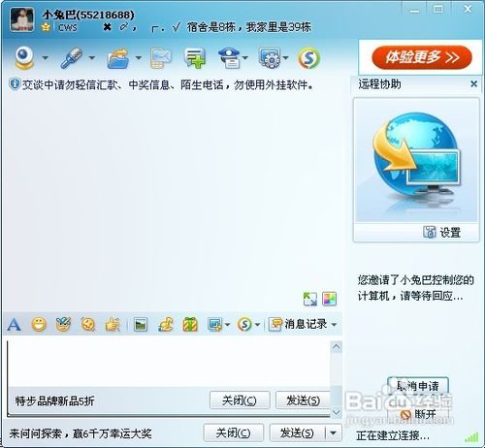Click the 体验更多 orange button
Screen dimensions: 485x448
click(422, 57)
